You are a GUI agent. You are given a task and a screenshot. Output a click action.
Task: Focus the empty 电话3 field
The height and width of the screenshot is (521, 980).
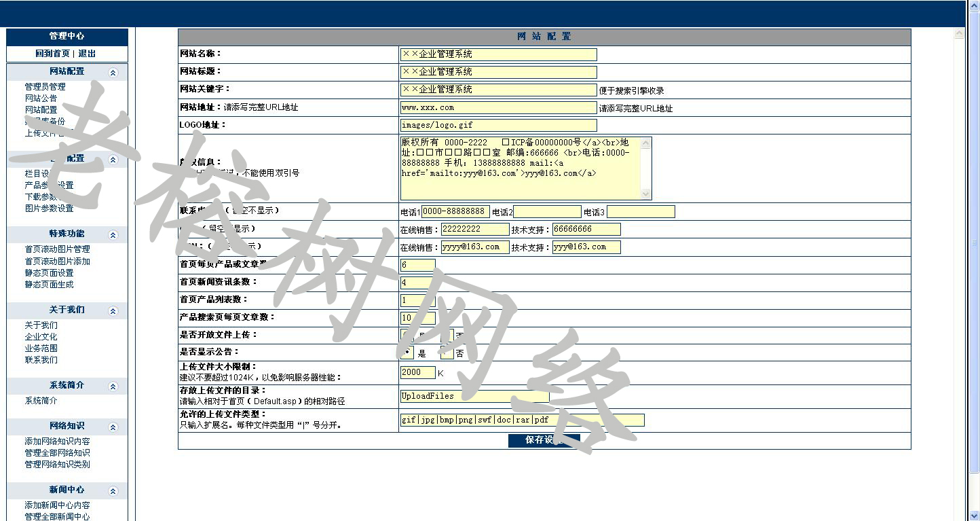pyautogui.click(x=641, y=212)
